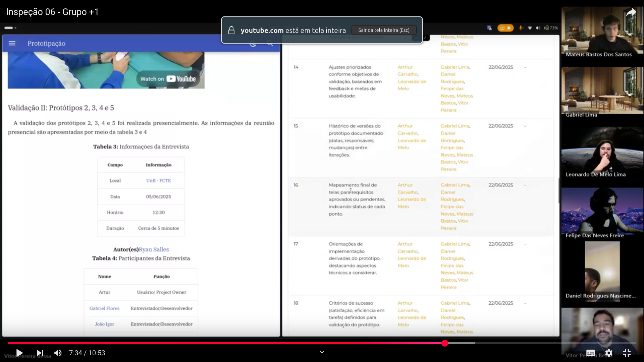Screen dimensions: 644x362
Task: Click the time display '7:34 / 10:53'
Action: [x=87, y=353]
